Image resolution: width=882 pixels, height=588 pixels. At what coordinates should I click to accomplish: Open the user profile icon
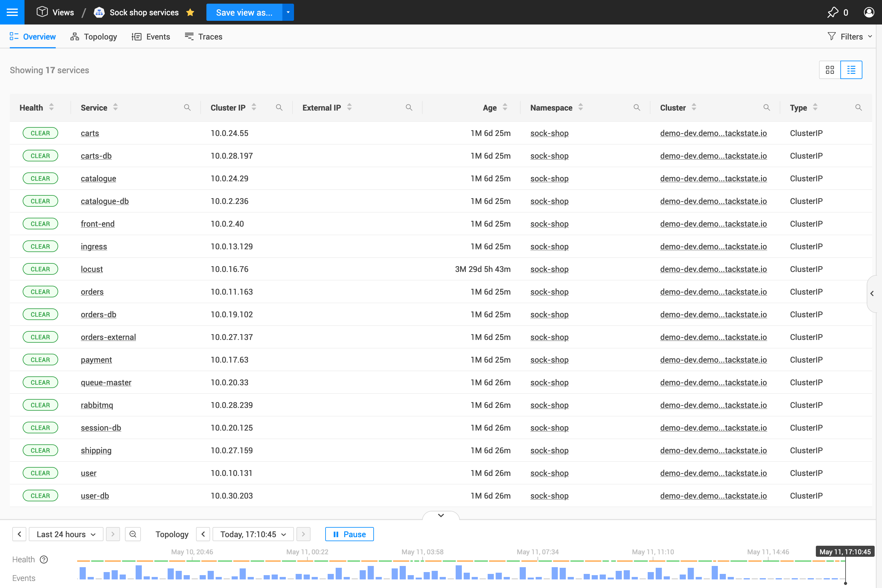[869, 12]
